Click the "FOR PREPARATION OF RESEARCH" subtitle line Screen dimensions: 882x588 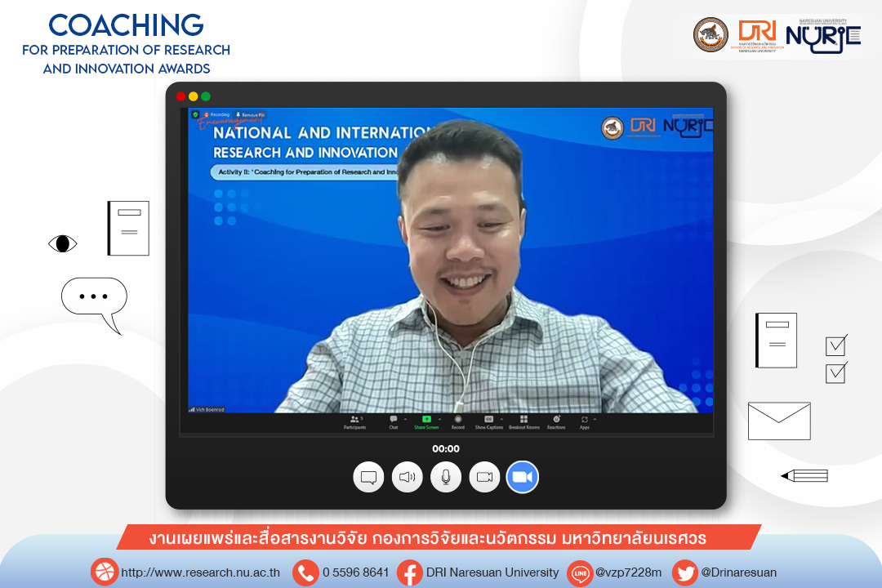tap(126, 50)
